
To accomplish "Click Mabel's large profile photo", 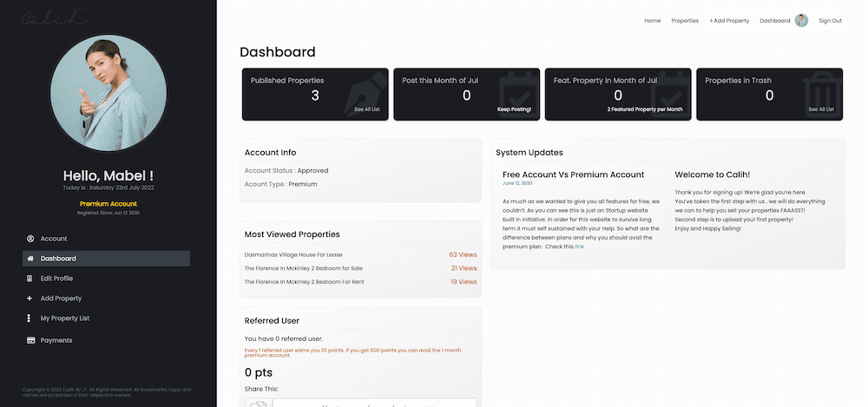I will point(108,93).
